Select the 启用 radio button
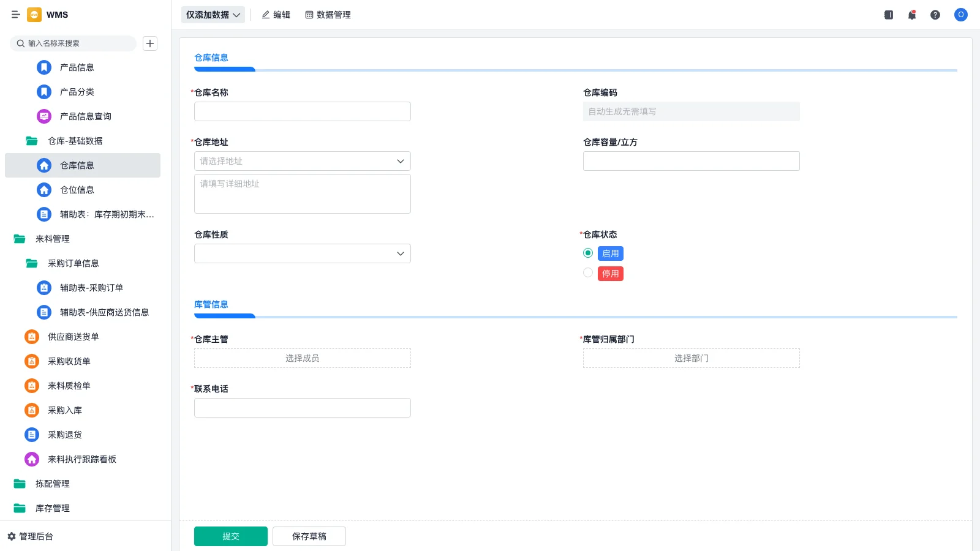Screen dimensions: 980x551 (588, 253)
